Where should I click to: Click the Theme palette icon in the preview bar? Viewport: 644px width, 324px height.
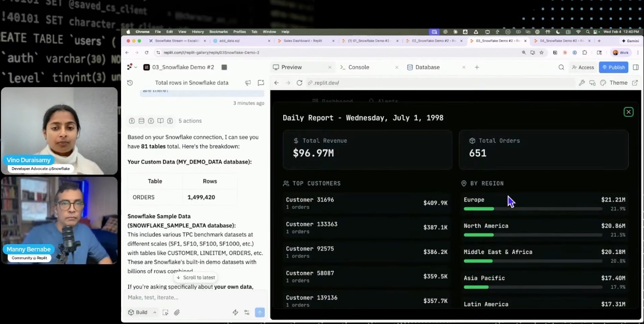(603, 83)
